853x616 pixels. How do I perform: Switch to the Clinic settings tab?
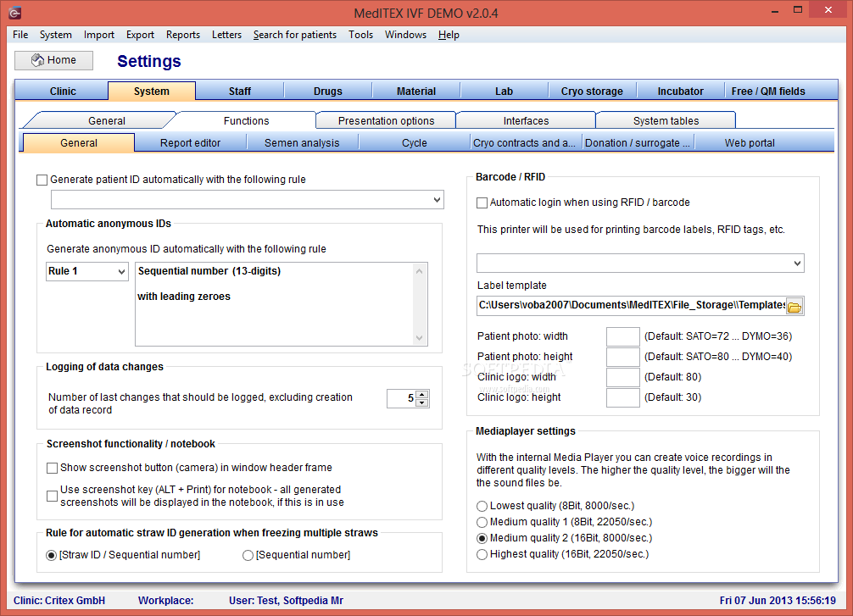63,92
